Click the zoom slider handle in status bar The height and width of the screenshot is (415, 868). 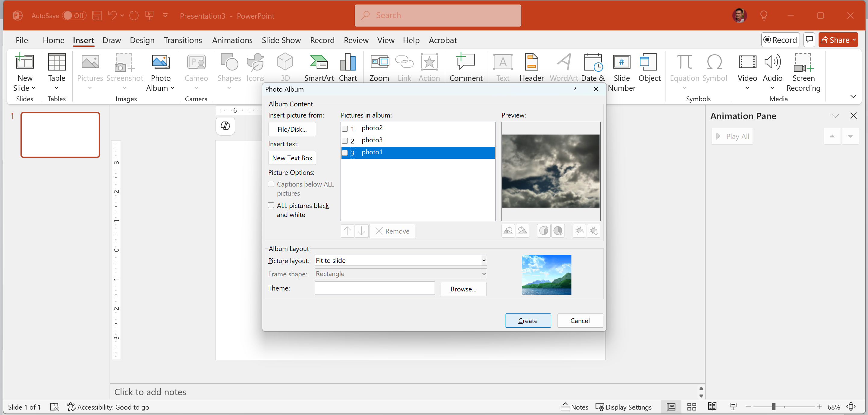(774, 407)
